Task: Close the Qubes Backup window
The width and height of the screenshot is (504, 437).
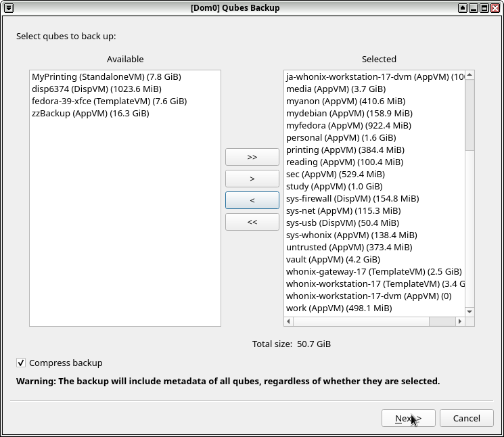Action: [495, 8]
